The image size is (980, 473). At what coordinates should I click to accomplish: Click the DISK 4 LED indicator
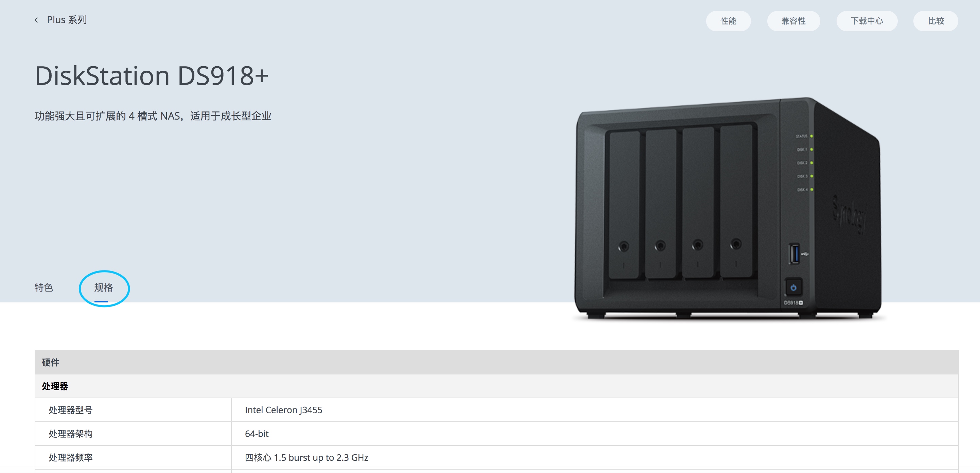pos(811,190)
